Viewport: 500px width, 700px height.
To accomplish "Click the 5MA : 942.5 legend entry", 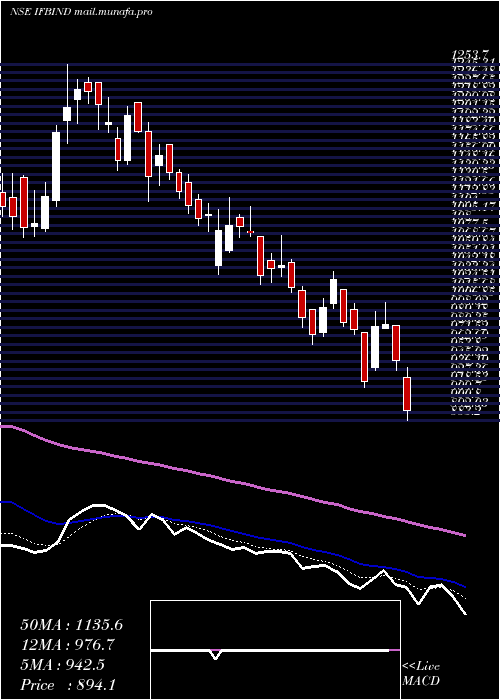I will click(x=62, y=665).
